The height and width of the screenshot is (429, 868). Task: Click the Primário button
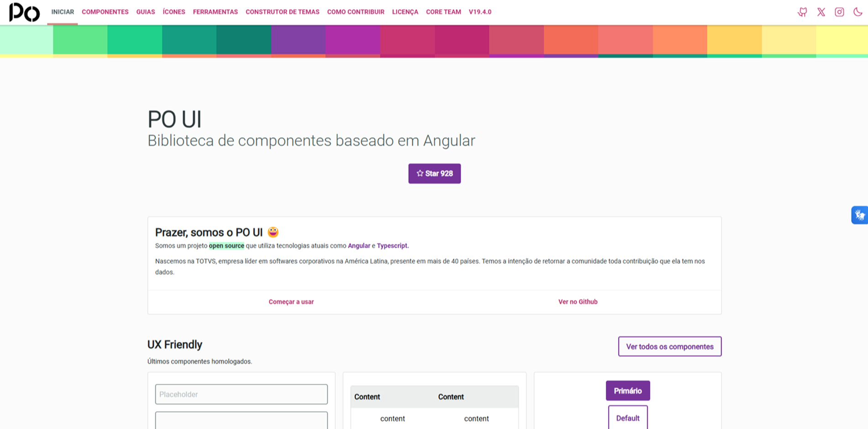(x=628, y=391)
